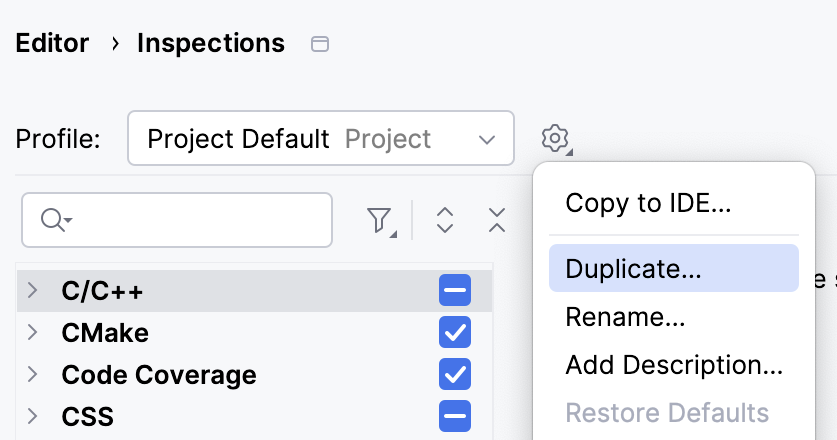Click the window icon beside Inspections heading
The height and width of the screenshot is (440, 837).
(x=320, y=44)
